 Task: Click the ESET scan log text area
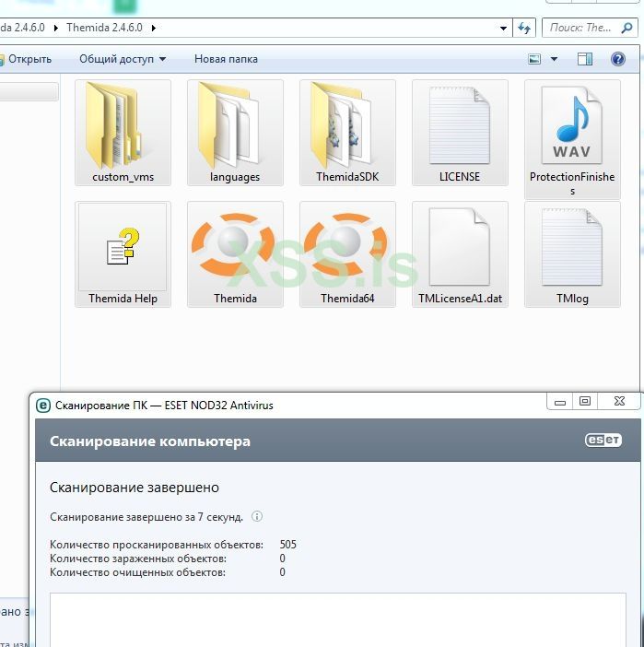coord(338,619)
